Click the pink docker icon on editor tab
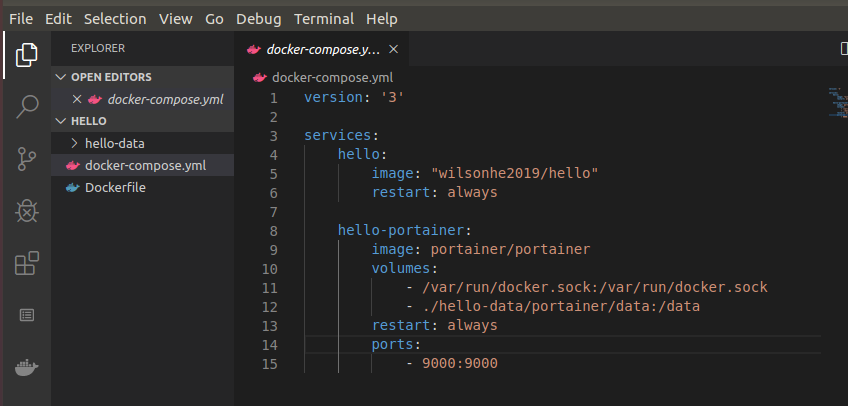The height and width of the screenshot is (406, 848). click(x=254, y=50)
